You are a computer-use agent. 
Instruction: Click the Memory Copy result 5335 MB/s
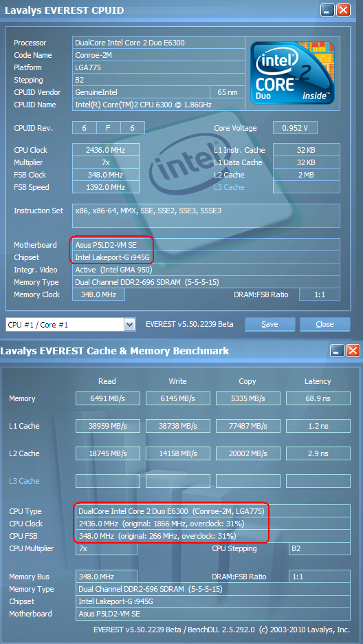[x=248, y=398]
